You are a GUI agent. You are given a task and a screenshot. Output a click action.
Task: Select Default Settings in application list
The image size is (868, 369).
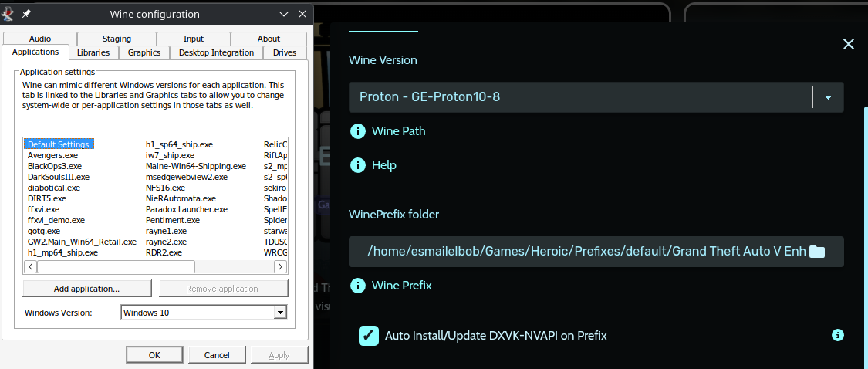click(x=58, y=144)
